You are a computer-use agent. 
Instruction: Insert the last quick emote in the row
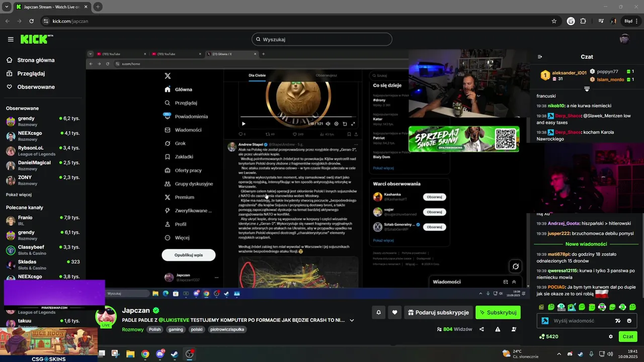[x=633, y=307]
